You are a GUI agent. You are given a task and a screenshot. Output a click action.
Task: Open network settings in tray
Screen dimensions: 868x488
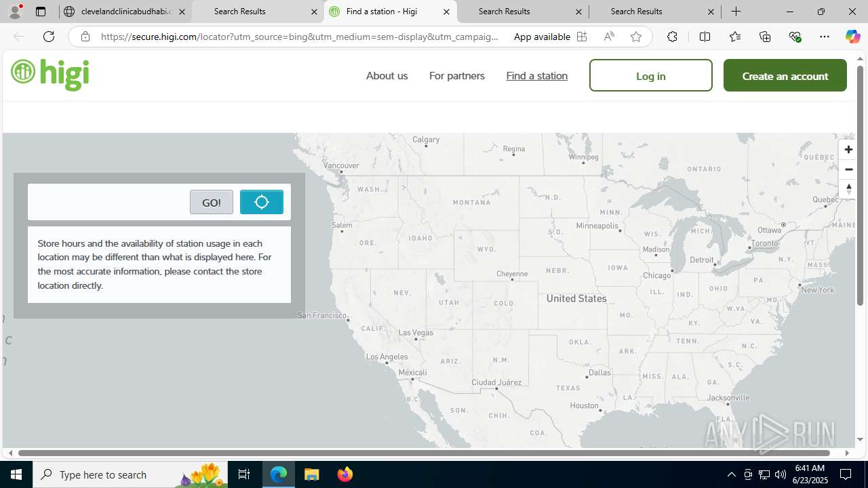click(764, 474)
